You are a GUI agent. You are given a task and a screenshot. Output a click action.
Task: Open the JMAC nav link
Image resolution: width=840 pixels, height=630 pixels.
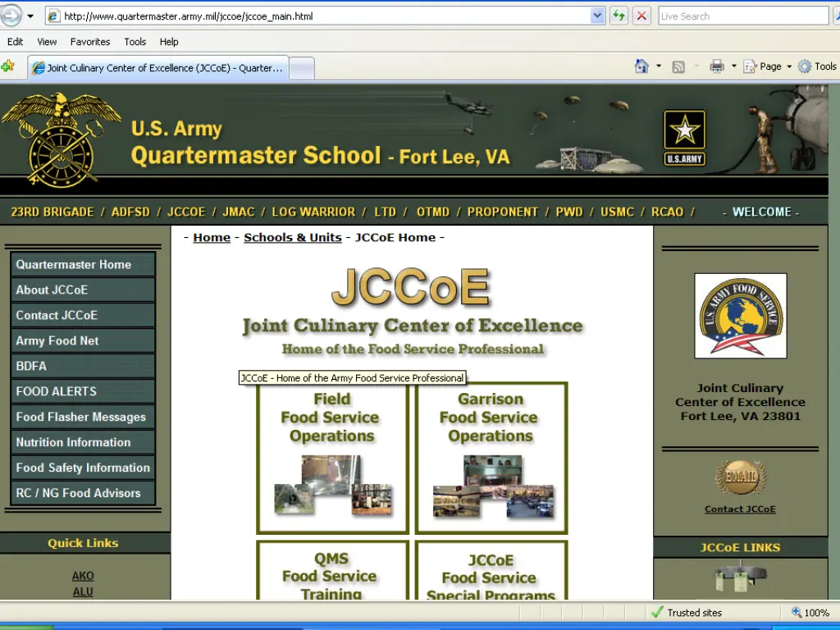pyautogui.click(x=239, y=212)
